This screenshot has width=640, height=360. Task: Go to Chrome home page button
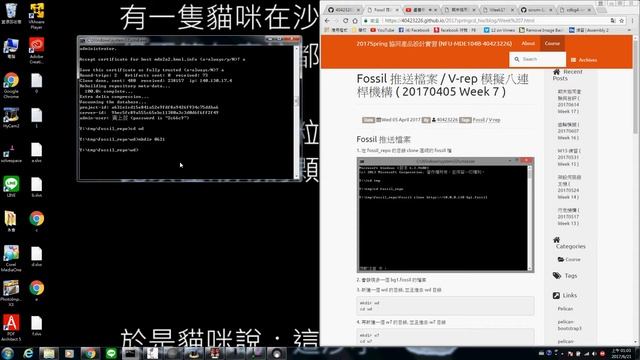point(355,20)
